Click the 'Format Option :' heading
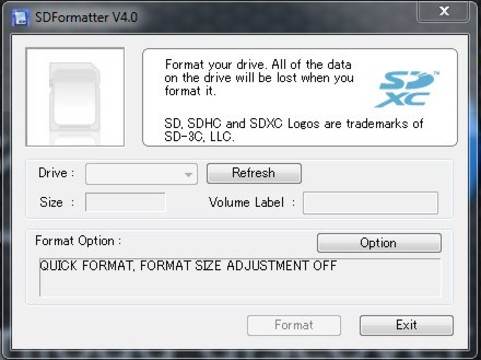Viewport: 481px width, 360px height. click(x=78, y=241)
